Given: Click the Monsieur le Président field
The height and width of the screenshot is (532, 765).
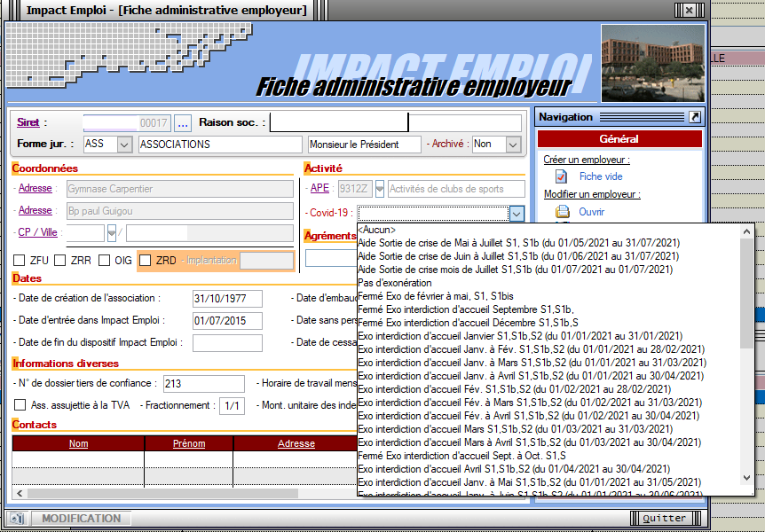Looking at the screenshot, I should coord(365,145).
